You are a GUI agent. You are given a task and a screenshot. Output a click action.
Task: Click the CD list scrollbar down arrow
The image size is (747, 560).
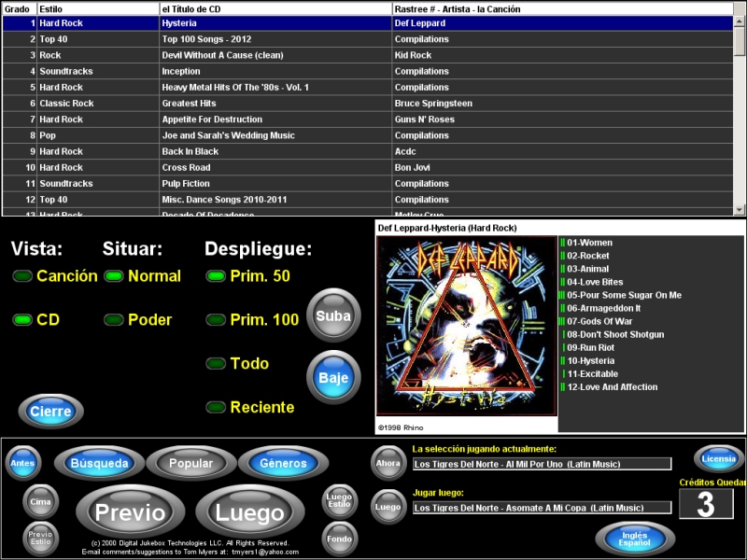point(740,209)
